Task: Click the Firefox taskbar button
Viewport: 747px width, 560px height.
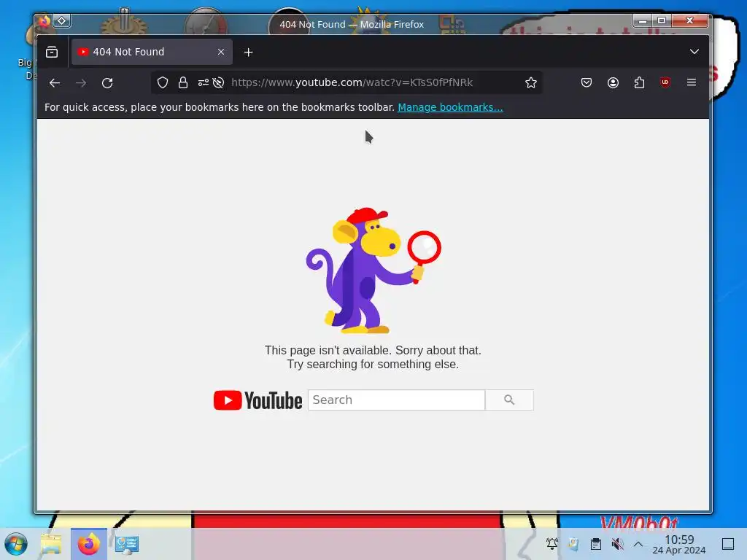Action: (88, 544)
